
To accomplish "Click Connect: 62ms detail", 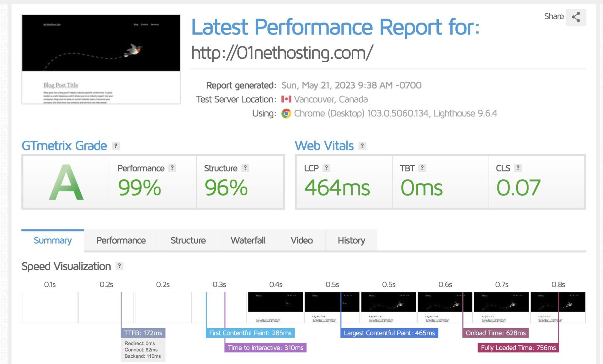I will tap(141, 350).
